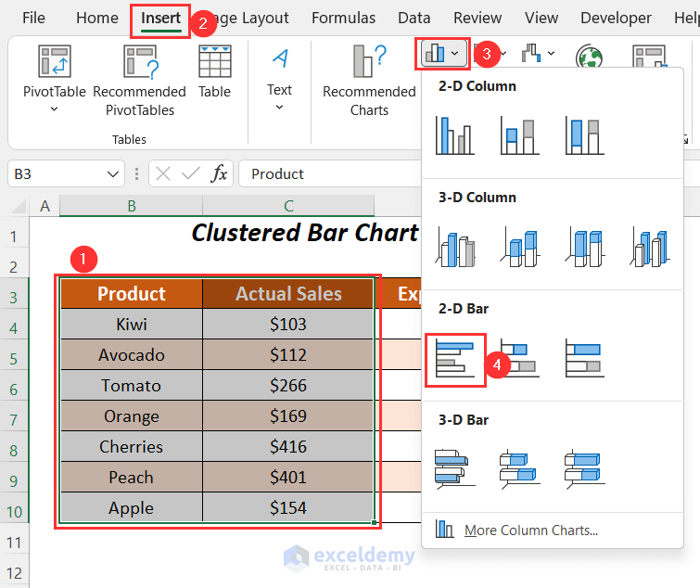Open Recommended Charts
Image resolution: width=700 pixels, height=588 pixels.
[369, 81]
